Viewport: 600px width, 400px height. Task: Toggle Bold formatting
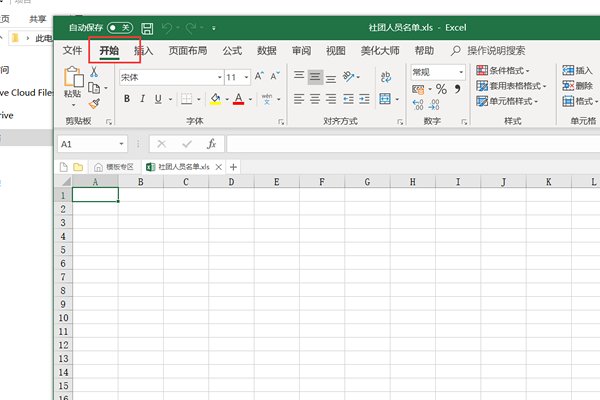[127, 98]
